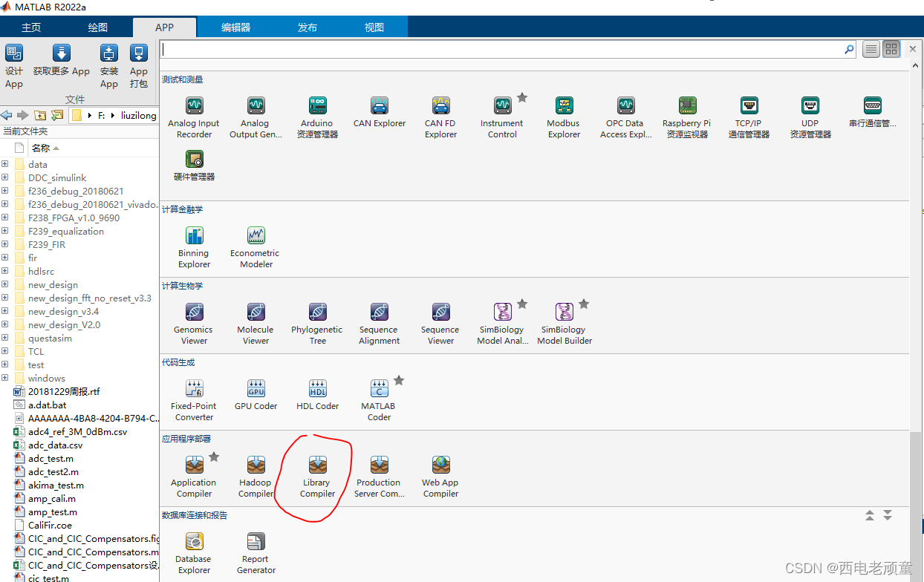Image resolution: width=924 pixels, height=582 pixels.
Task: Expand the questasim folder node
Action: click(5, 338)
